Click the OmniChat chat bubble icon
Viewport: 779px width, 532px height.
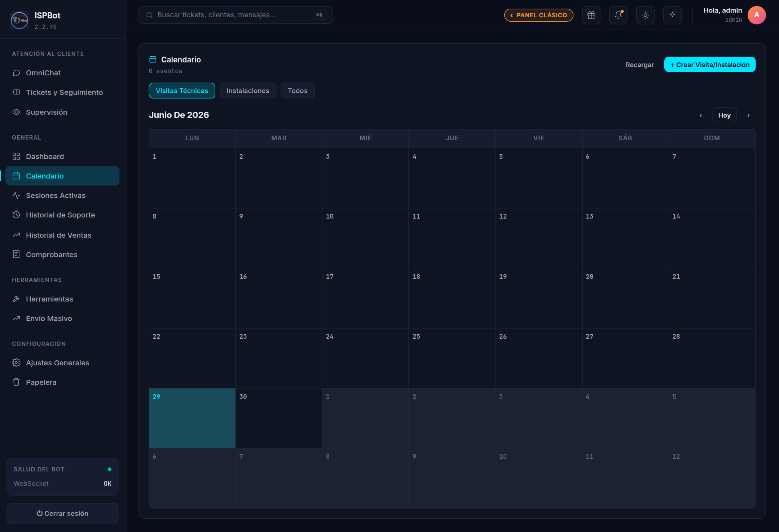[16, 73]
